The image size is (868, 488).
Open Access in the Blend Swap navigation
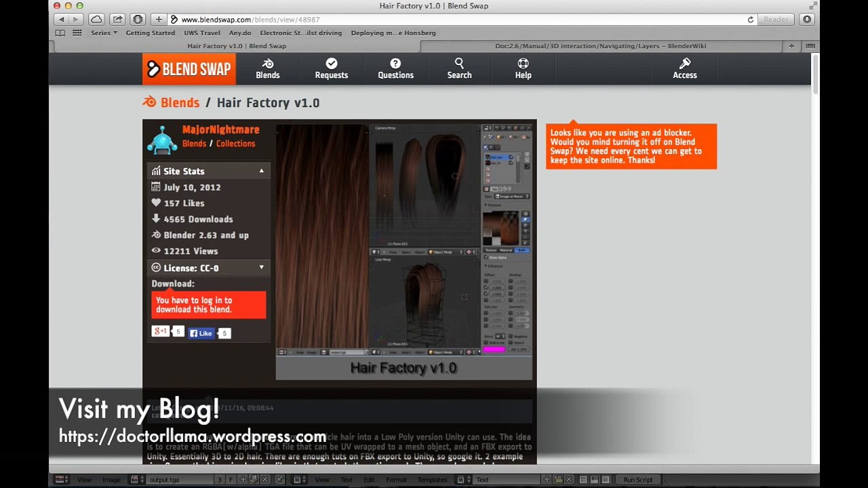coord(685,68)
